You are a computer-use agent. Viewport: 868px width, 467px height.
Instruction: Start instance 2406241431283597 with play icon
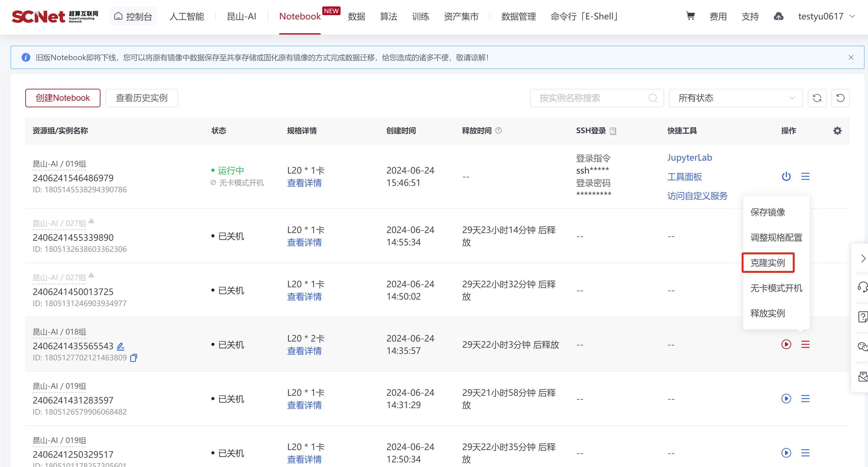[786, 399]
